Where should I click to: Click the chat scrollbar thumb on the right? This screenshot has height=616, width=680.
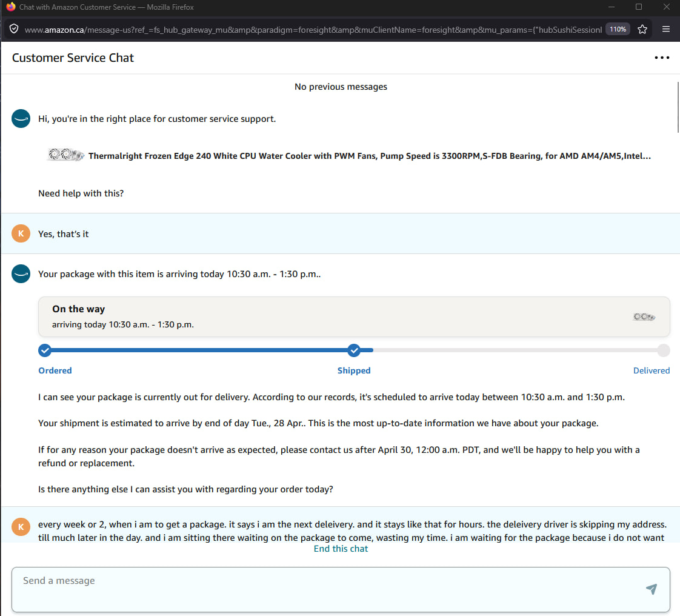click(678, 107)
